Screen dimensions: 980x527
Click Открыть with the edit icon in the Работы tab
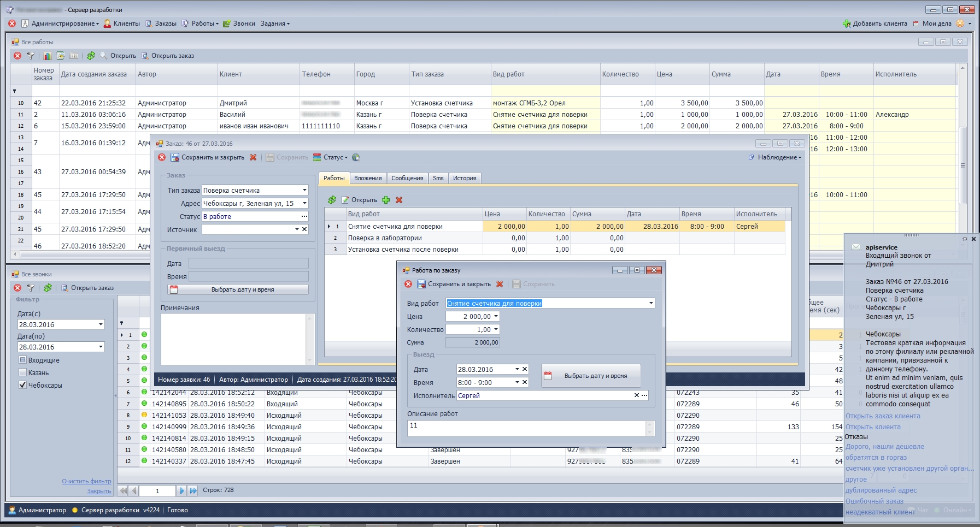point(359,200)
